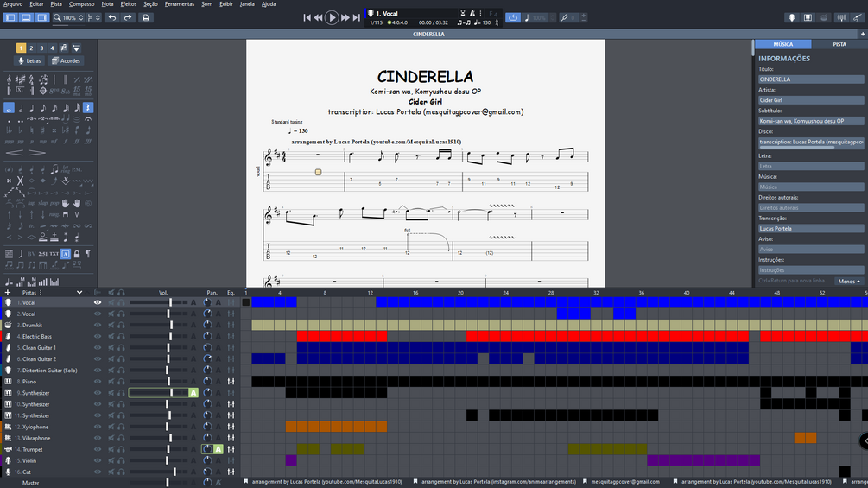This screenshot has height=488, width=868.
Task: Click the document tab add plus
Action: [x=863, y=34]
